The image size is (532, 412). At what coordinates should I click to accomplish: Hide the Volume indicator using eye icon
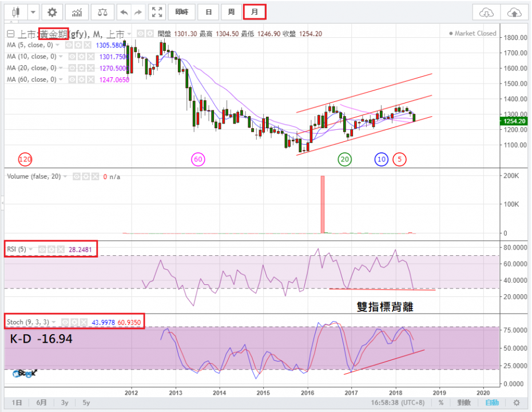click(76, 176)
